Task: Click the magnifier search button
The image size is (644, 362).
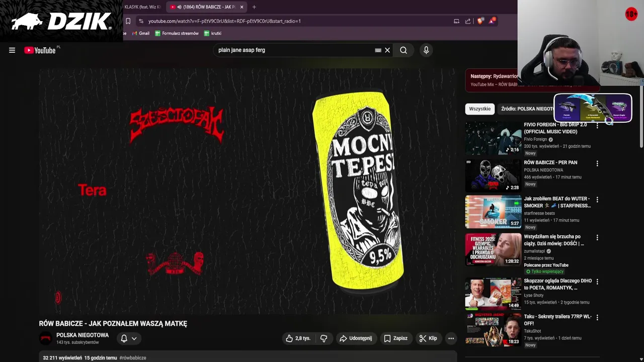Action: point(404,50)
